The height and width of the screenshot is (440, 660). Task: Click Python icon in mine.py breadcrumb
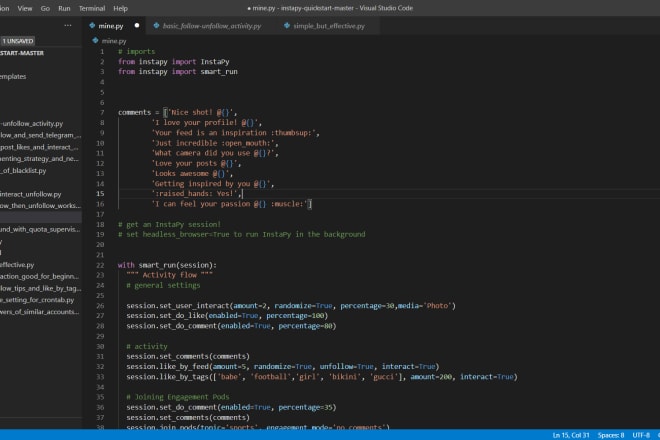pos(95,40)
